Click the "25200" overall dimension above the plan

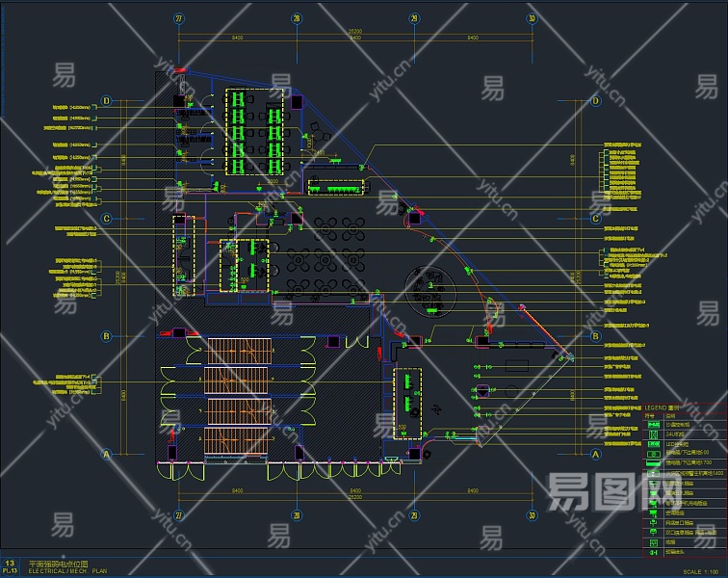[355, 32]
